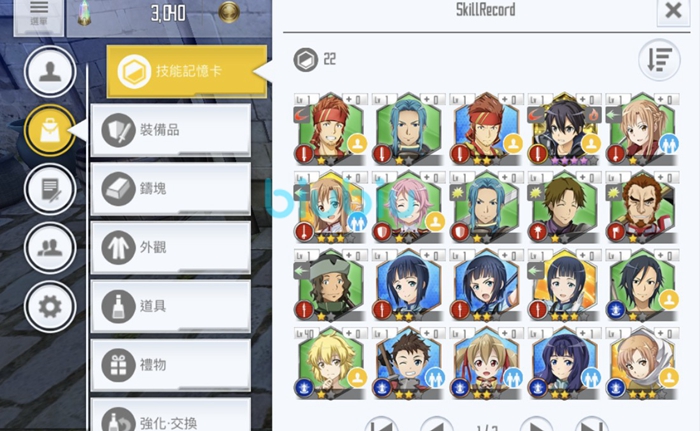Open the 外觀 appearance menu item
The height and width of the screenshot is (431, 700).
[x=171, y=247]
